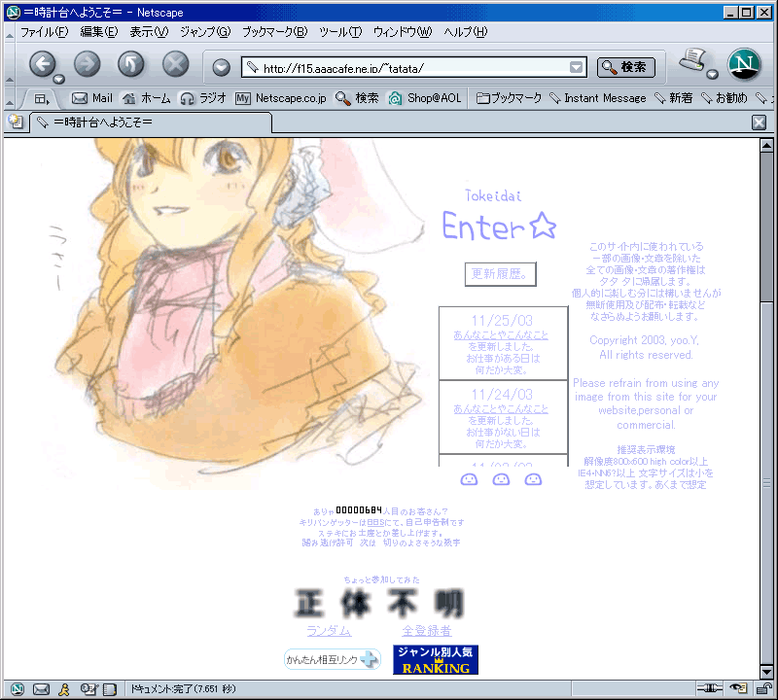Click the Navigator icon in the status bar
Screen dimensions: 778x700
(x=18, y=688)
